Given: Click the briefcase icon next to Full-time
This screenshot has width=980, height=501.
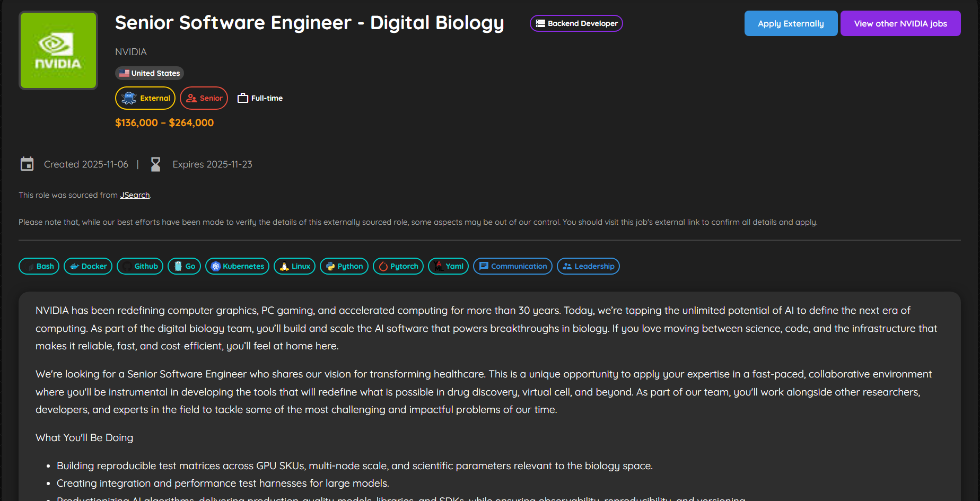Looking at the screenshot, I should (x=242, y=98).
